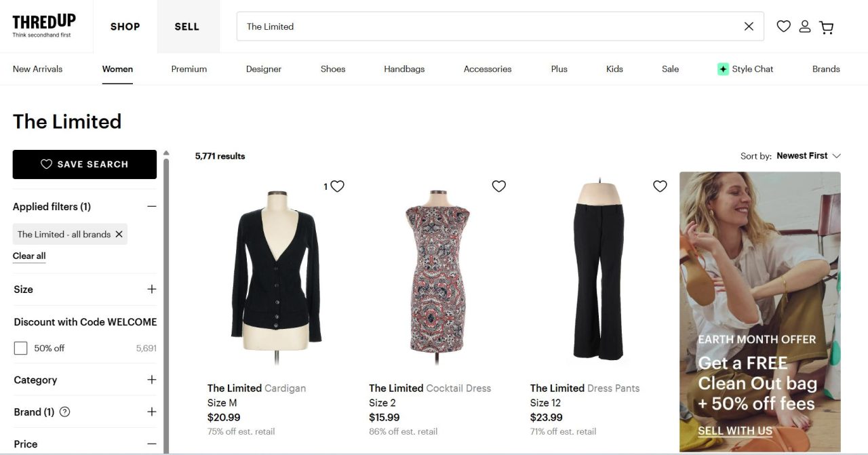
Task: Enable the 50% off checkbox
Action: click(x=21, y=348)
